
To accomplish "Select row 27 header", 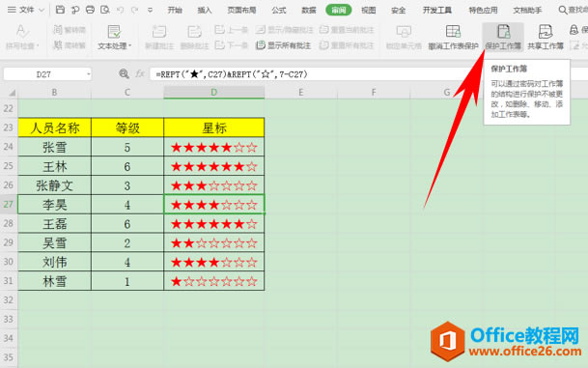I will click(x=9, y=204).
